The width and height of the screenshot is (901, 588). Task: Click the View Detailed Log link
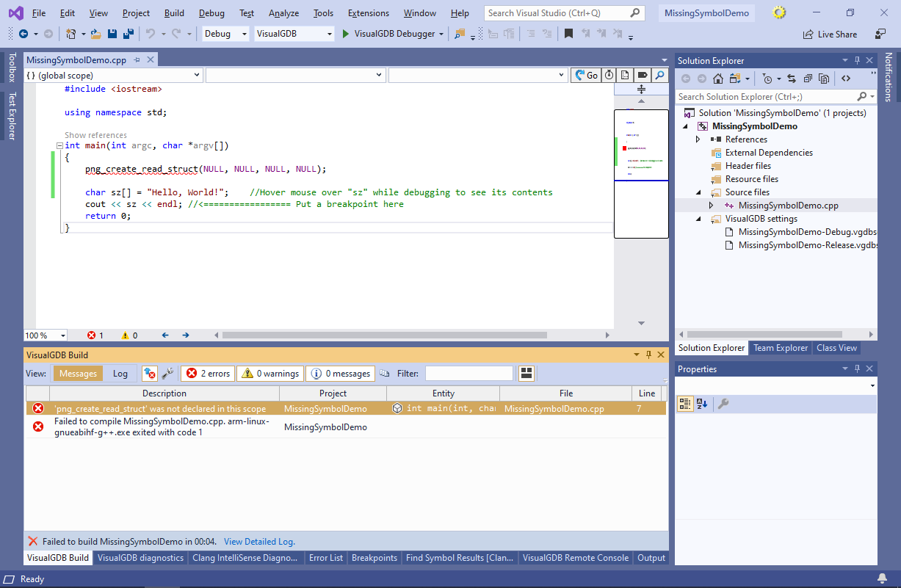tap(259, 542)
